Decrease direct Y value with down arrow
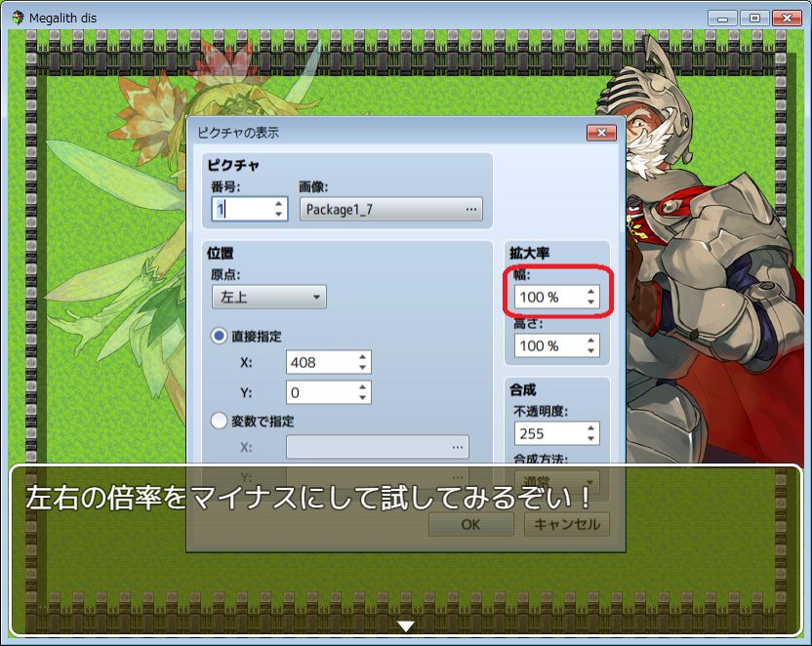This screenshot has height=646, width=812. (362, 398)
